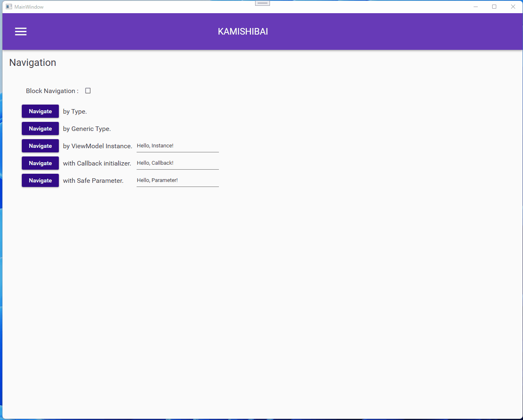The height and width of the screenshot is (420, 523).
Task: Click Navigate button with Safe Parameter
Action: tap(40, 180)
